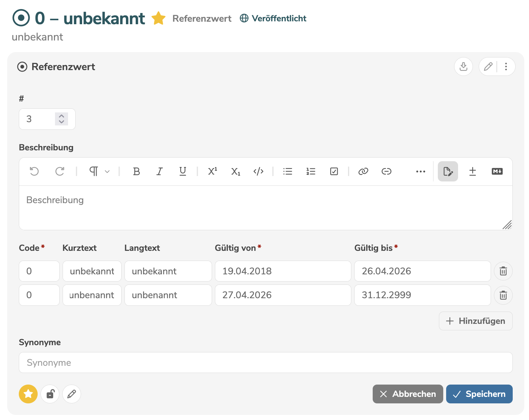Screen dimensions: 529x420
Task: Toggle bold formatting
Action: click(136, 171)
